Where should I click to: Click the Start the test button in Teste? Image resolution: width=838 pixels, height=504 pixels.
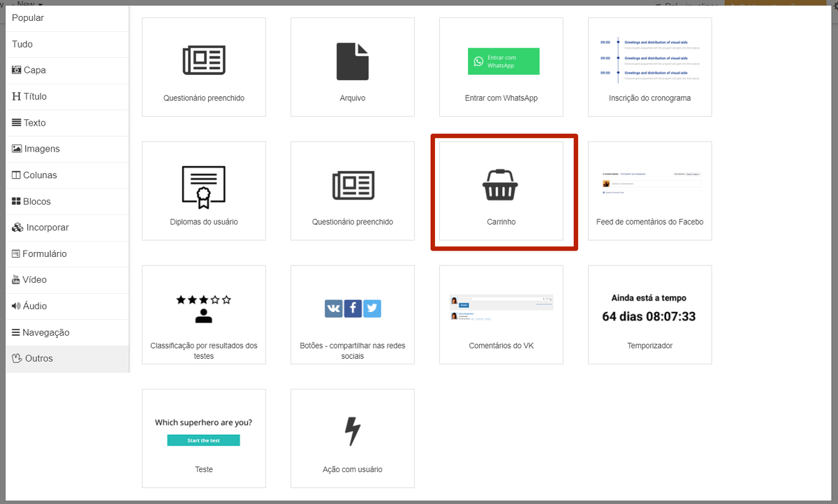pos(203,440)
